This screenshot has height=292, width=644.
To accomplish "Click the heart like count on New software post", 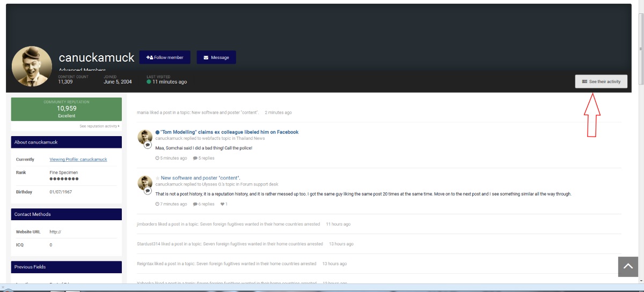I will 224,204.
